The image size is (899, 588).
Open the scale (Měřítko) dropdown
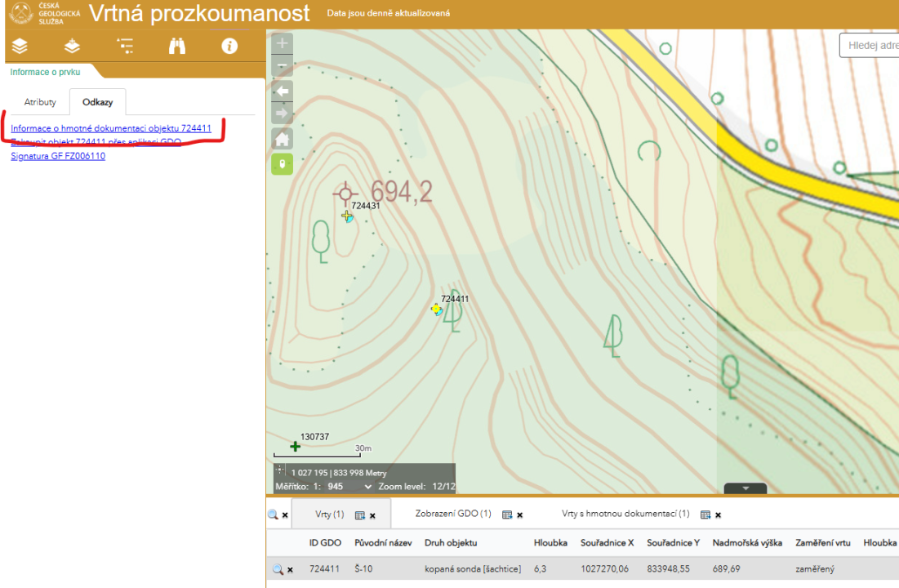367,487
